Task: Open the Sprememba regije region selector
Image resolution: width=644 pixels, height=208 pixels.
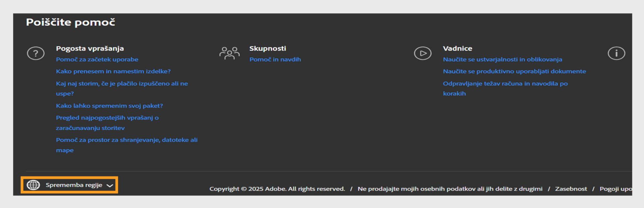Action: click(x=74, y=185)
